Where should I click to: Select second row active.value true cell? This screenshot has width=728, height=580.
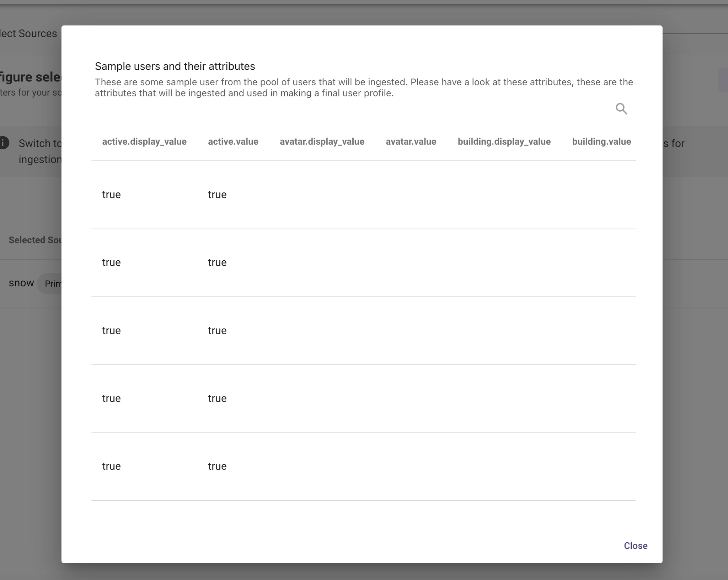click(x=217, y=262)
